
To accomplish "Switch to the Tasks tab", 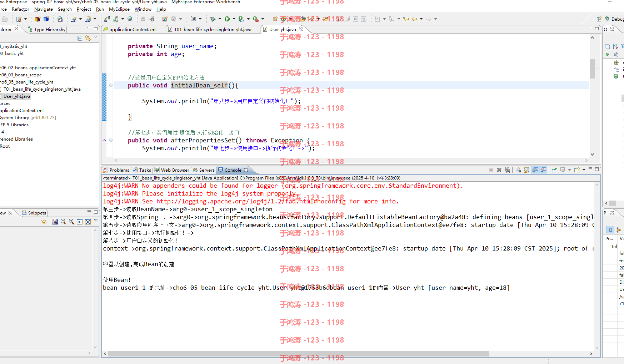I will [x=142, y=170].
